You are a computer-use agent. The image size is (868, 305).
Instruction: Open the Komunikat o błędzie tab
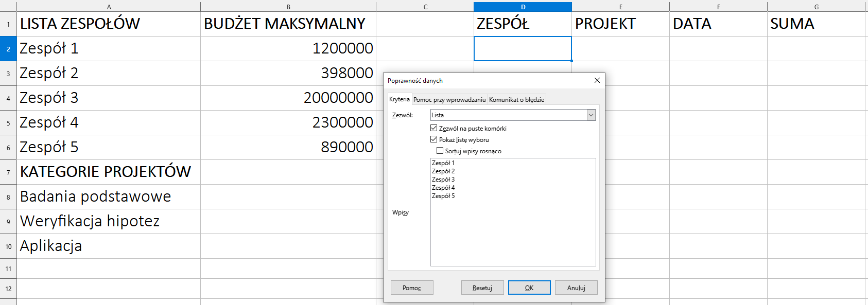click(x=516, y=100)
